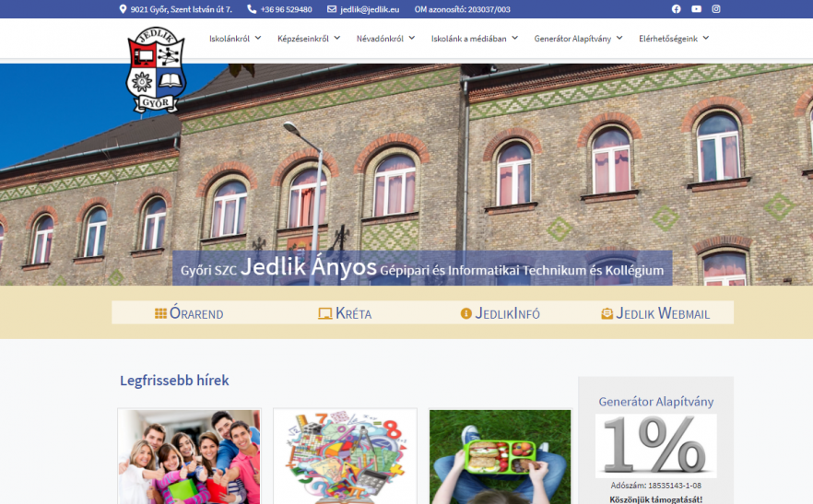Open the news thumbnail with green lunchbox
Screen dimensions: 813x504
[x=500, y=456]
